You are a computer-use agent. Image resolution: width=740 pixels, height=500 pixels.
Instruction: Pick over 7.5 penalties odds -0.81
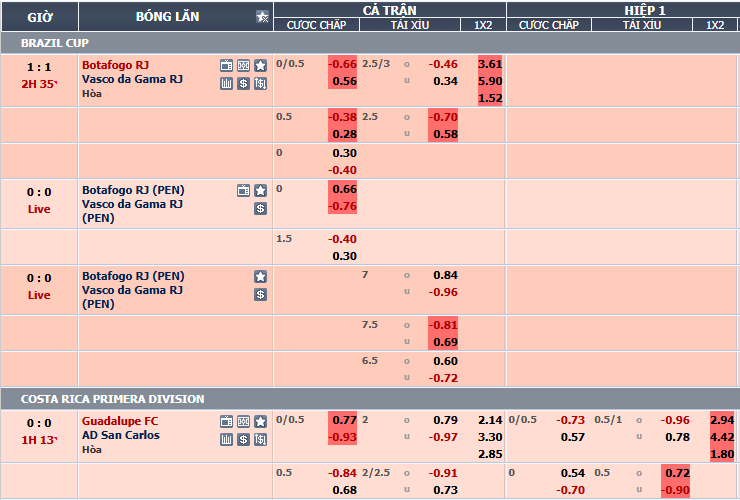tap(443, 325)
